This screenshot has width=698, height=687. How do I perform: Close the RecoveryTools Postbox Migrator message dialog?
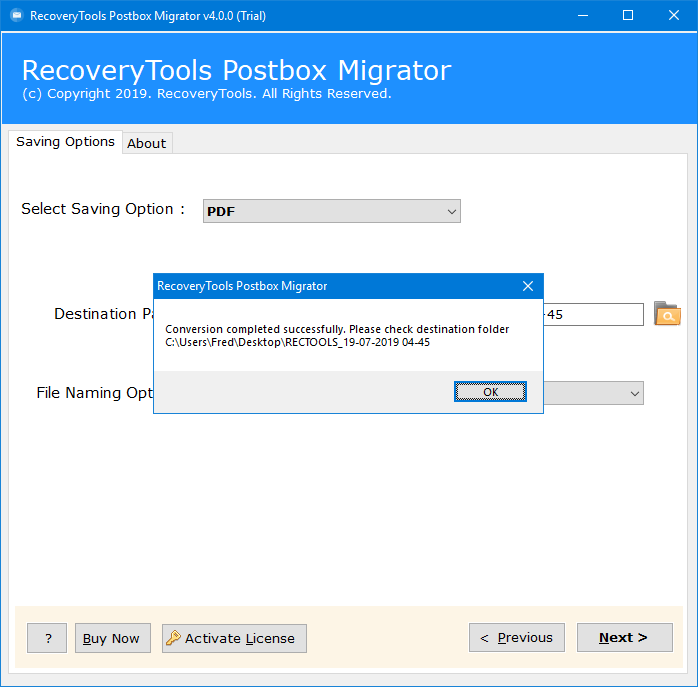[528, 286]
